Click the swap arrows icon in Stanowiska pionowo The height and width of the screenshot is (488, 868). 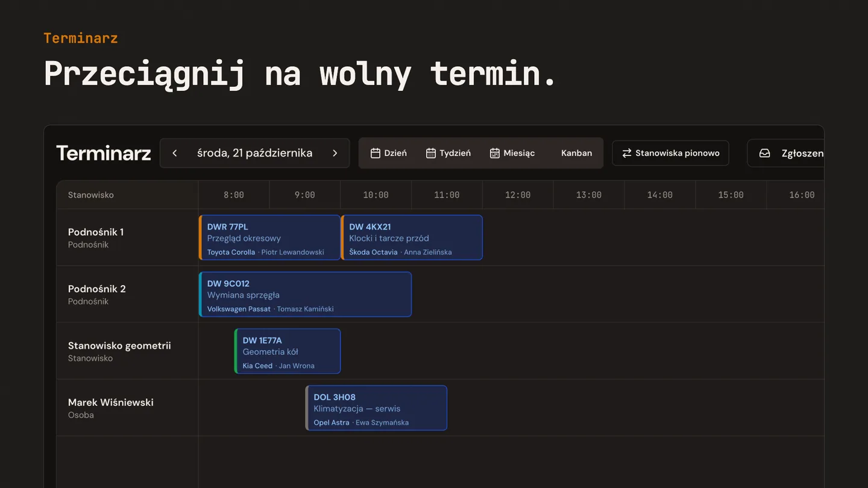pos(627,153)
